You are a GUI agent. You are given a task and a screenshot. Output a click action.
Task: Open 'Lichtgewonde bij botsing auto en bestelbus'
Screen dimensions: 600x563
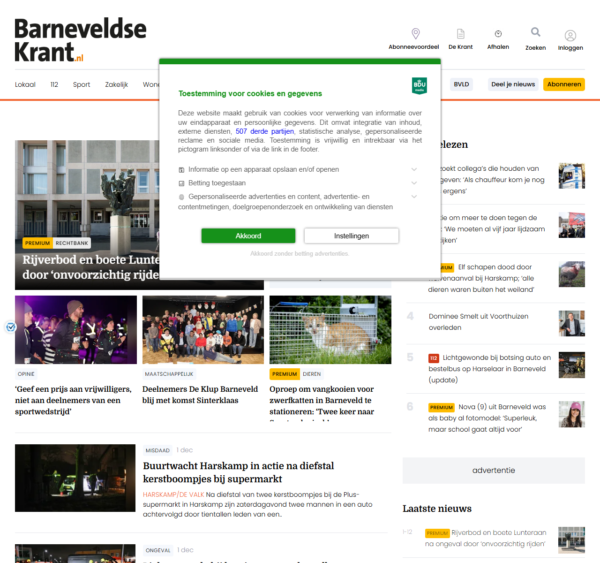[490, 369]
